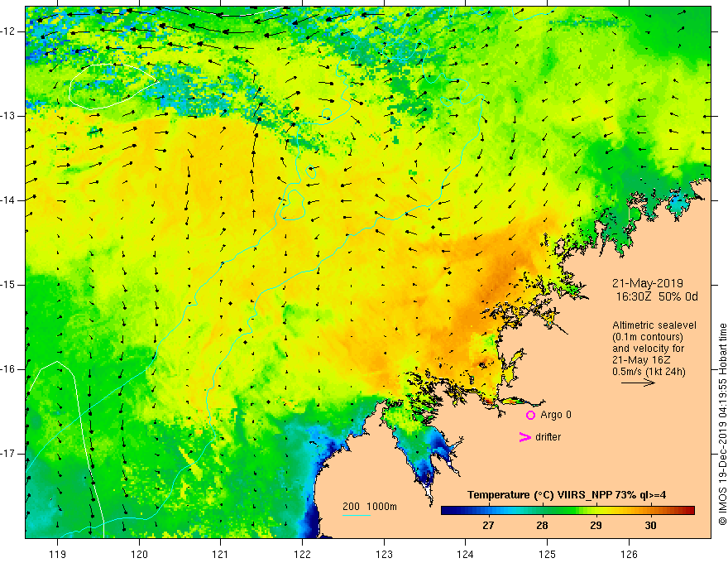
Task: Click the "21-May-2019" date text
Action: coord(647,283)
